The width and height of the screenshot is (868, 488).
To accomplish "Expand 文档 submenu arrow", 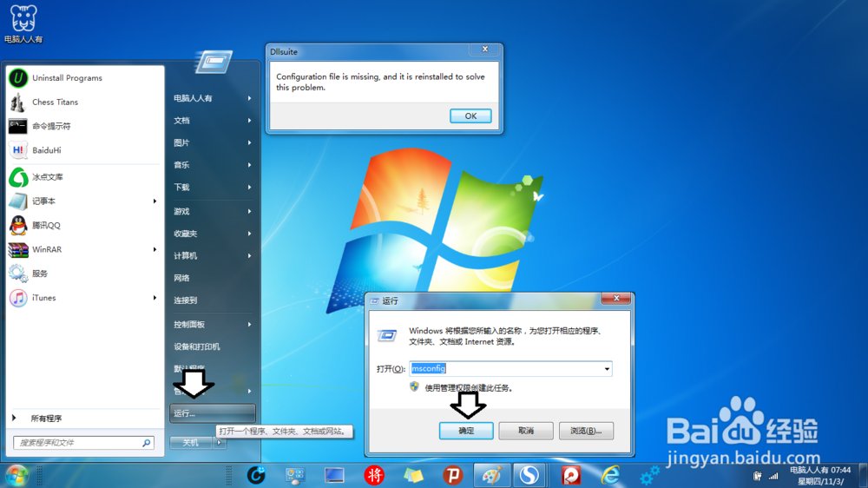I will pyautogui.click(x=250, y=120).
